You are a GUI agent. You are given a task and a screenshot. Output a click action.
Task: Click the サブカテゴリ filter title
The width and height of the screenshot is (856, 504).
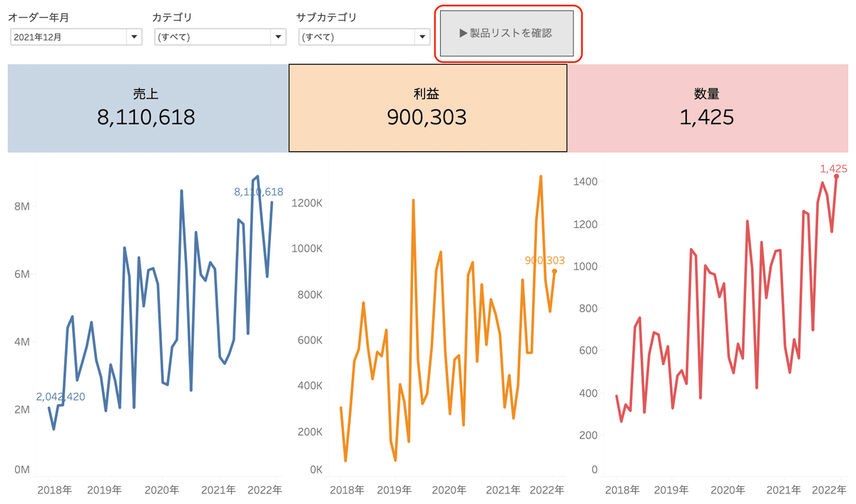point(326,16)
